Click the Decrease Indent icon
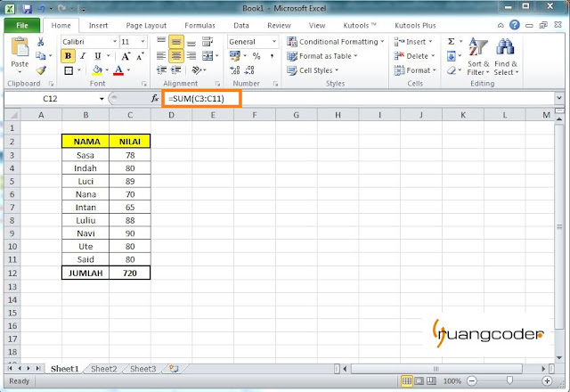The image size is (570, 392). (161, 69)
